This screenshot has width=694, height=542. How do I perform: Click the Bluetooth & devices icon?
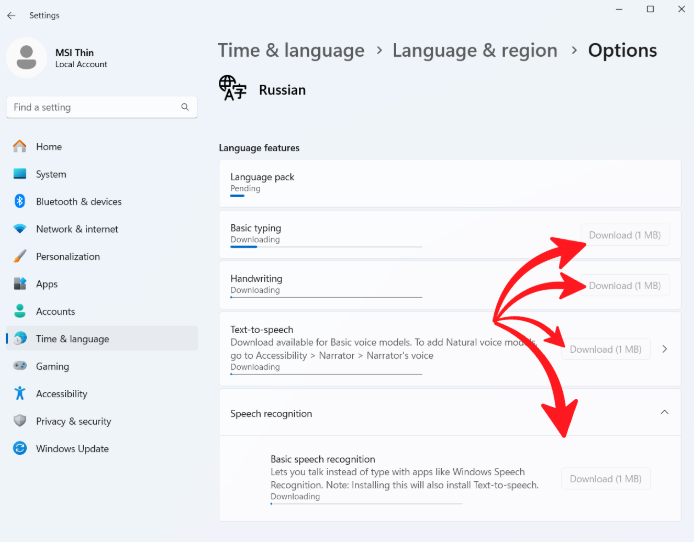(19, 202)
